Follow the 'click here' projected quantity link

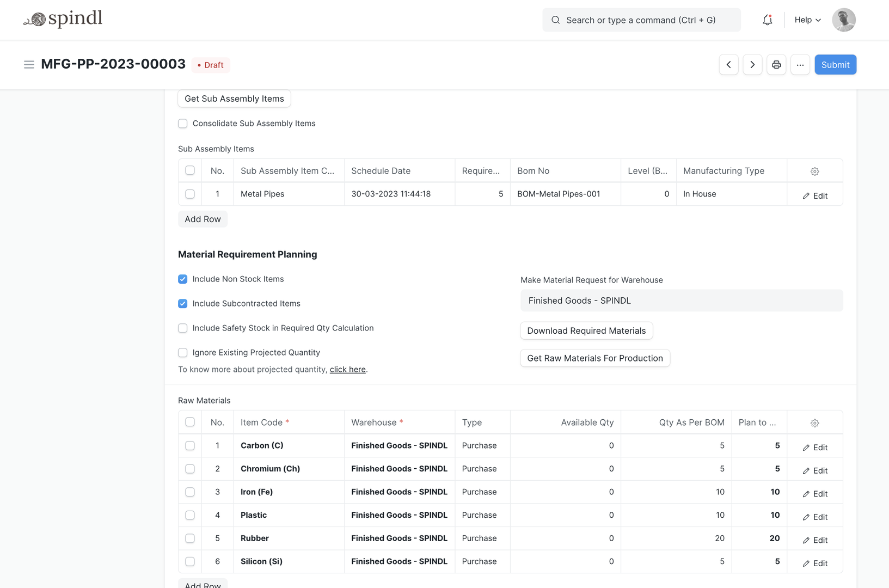(x=347, y=370)
